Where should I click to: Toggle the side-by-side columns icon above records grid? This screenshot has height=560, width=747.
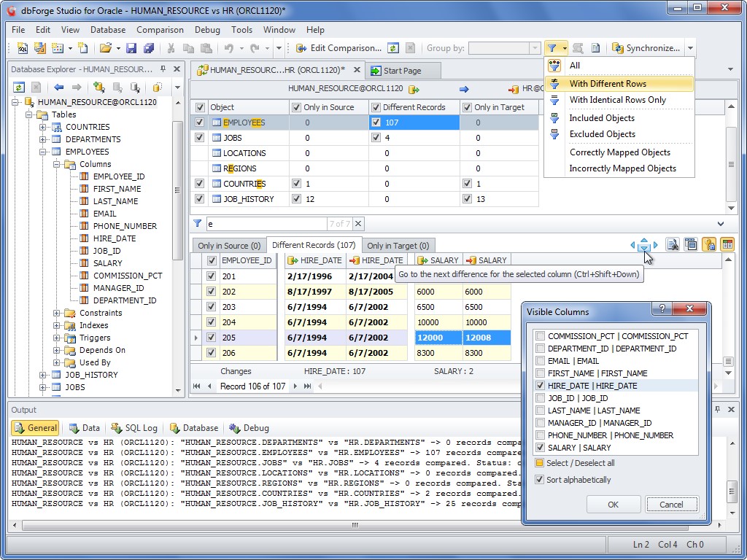pos(727,245)
